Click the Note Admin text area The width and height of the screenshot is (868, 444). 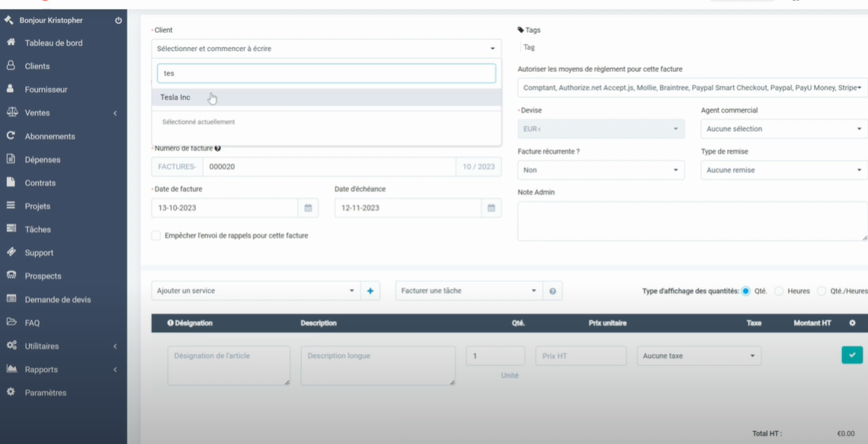coord(692,221)
